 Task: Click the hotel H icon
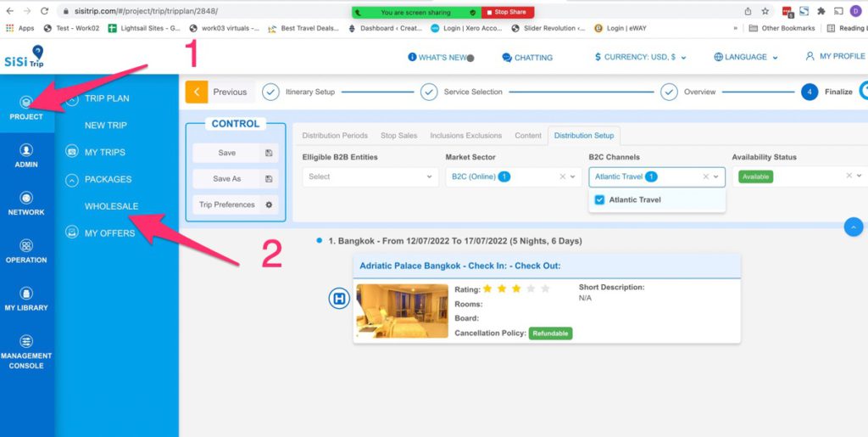coord(339,299)
